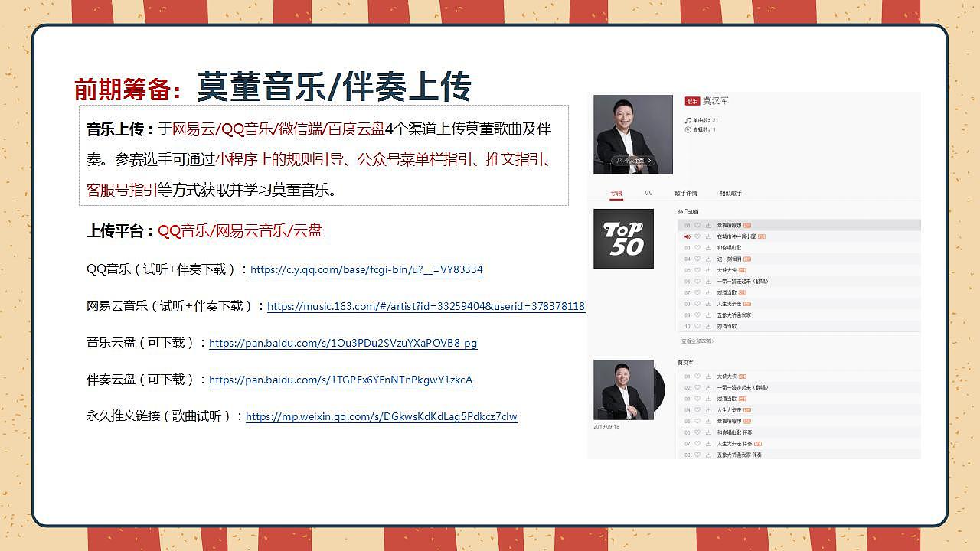980x551 pixels.
Task: Open the 伴奏云盘 pan.baidu.com link
Action: (341, 380)
